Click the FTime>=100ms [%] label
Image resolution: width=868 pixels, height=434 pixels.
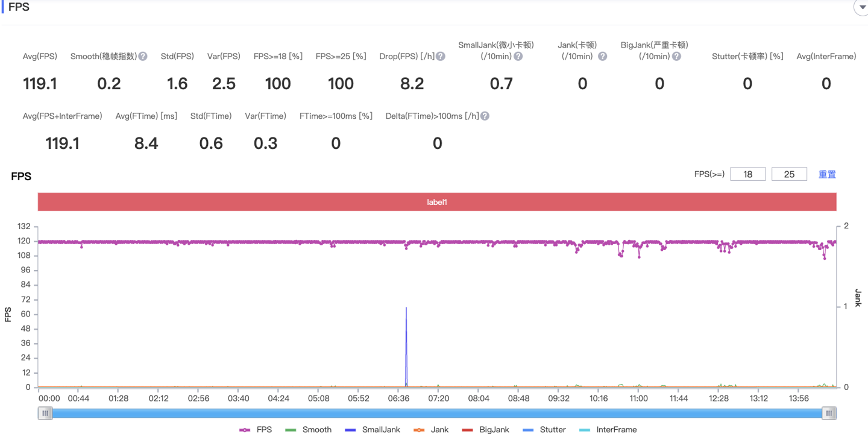(336, 116)
